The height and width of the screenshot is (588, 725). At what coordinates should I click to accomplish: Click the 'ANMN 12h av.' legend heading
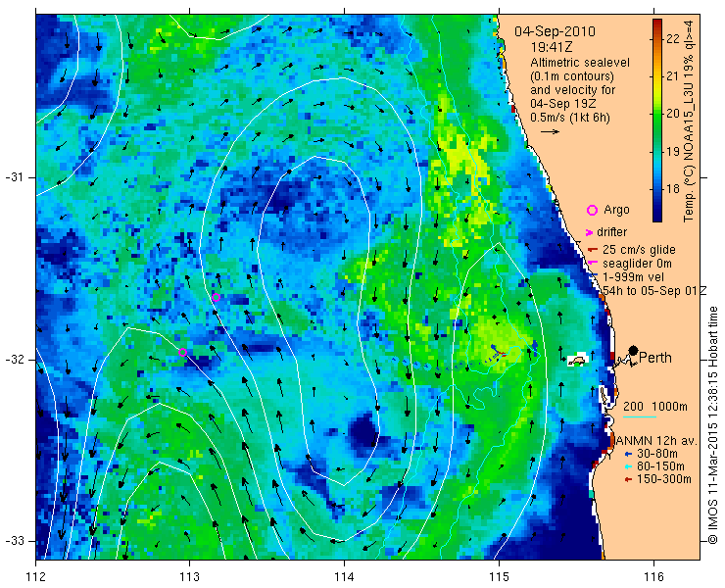(x=656, y=440)
